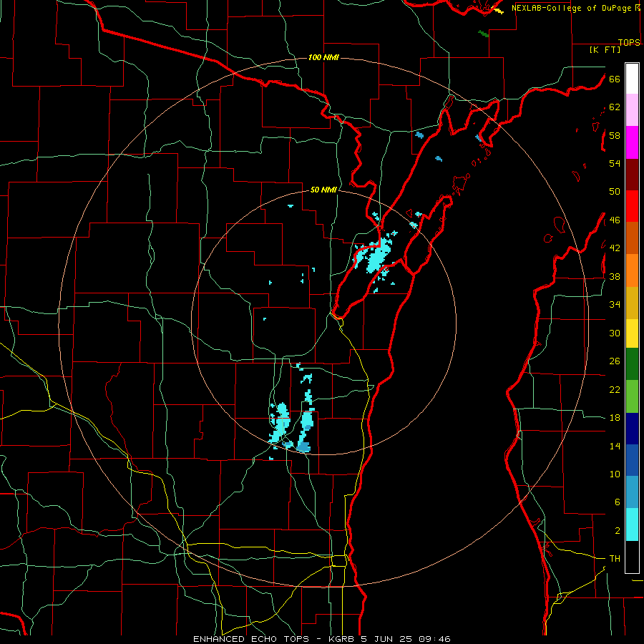
Task: Click the '66' legend value
Action: 615,79
